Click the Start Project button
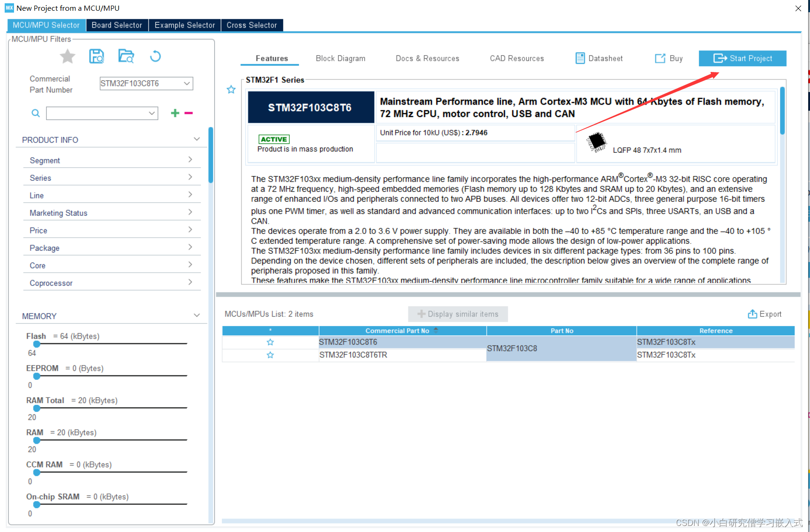Screen dimensions: 810x532 click(x=742, y=58)
